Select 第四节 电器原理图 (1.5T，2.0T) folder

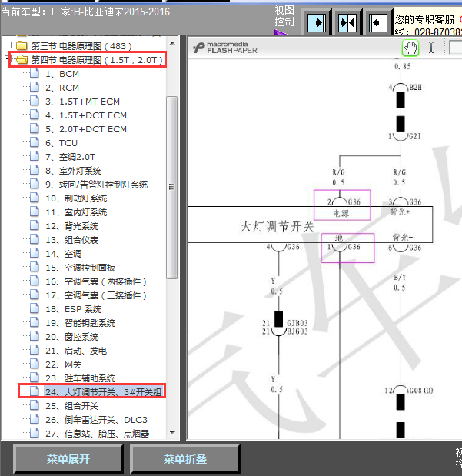(97, 60)
